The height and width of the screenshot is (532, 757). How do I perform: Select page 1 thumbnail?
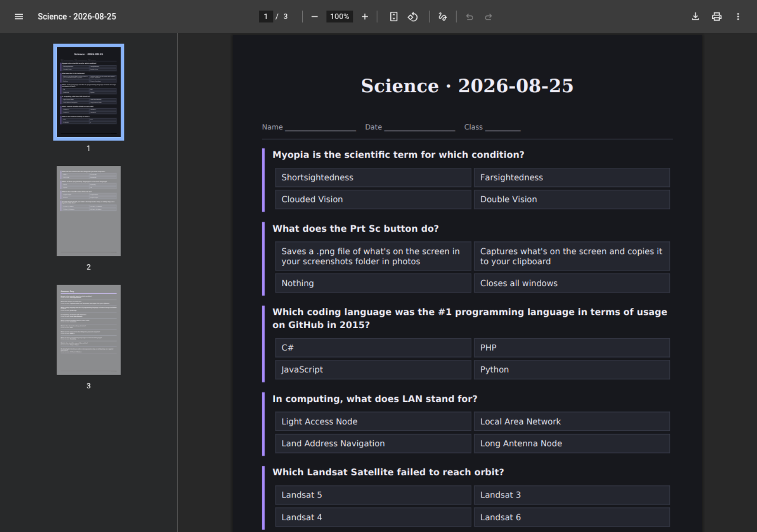(88, 92)
